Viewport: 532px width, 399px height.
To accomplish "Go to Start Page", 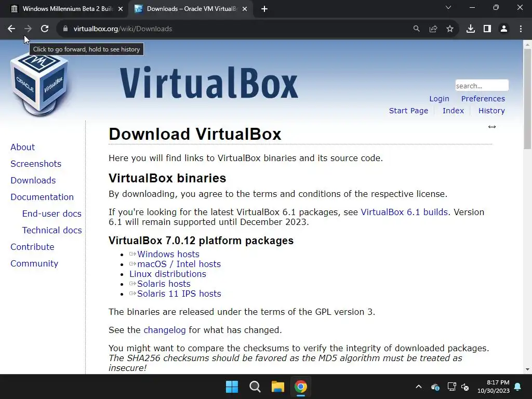I will pos(408,111).
